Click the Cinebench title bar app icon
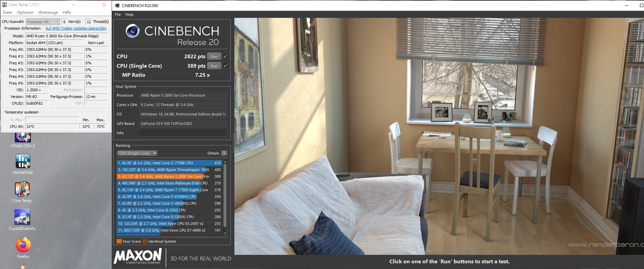644x269 pixels. tap(117, 5)
